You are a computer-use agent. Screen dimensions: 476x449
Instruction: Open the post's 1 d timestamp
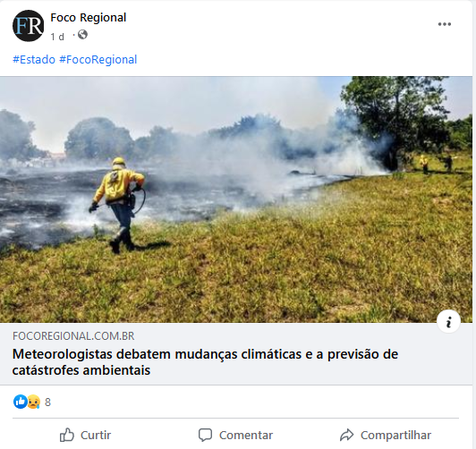57,37
